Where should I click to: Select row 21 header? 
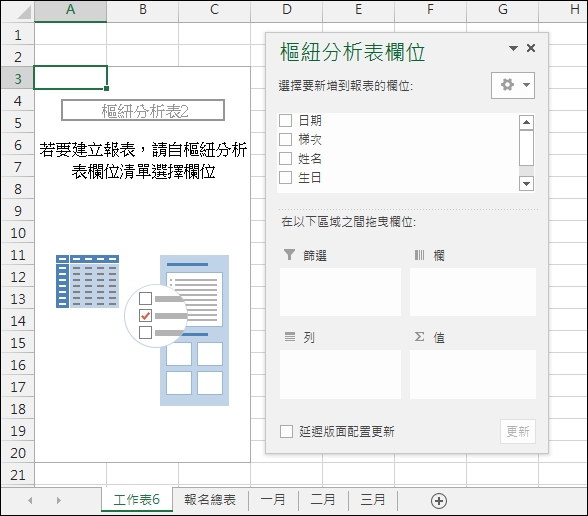(18, 475)
